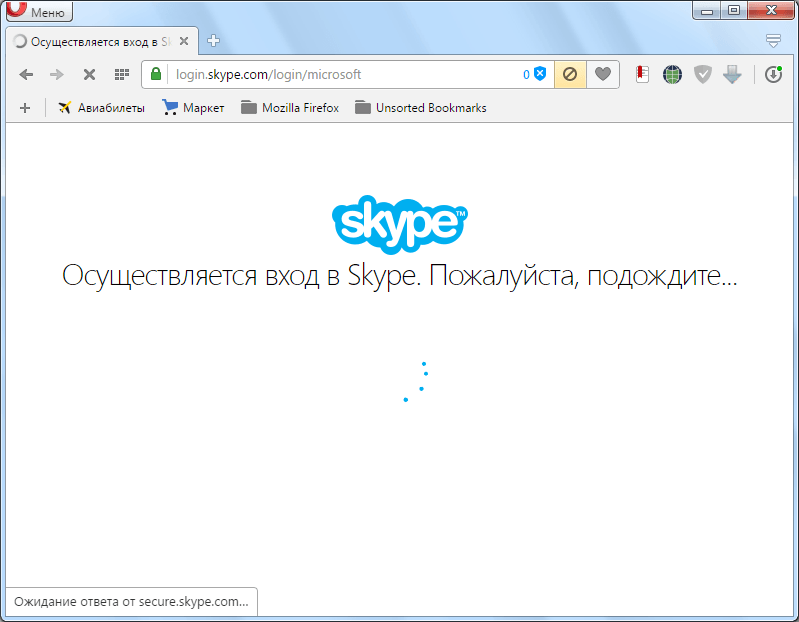This screenshot has width=799, height=622.
Task: Click the gray shield checkmark extension
Action: (x=702, y=74)
